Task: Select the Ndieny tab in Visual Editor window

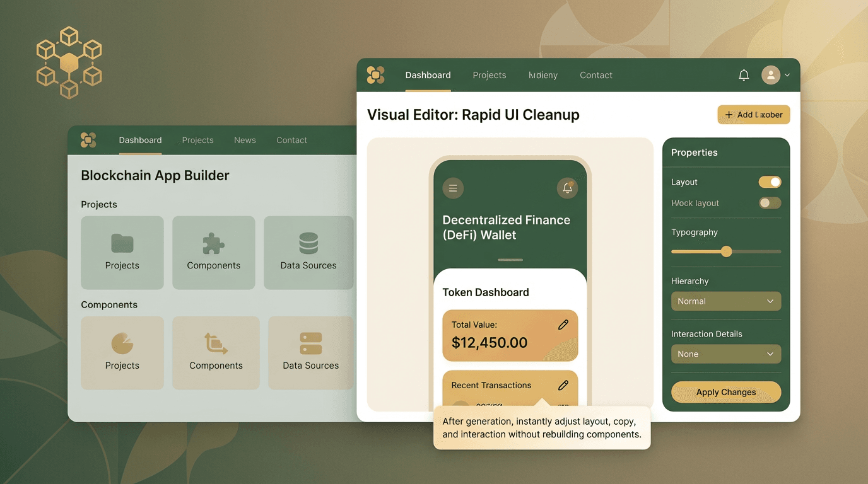Action: [543, 75]
